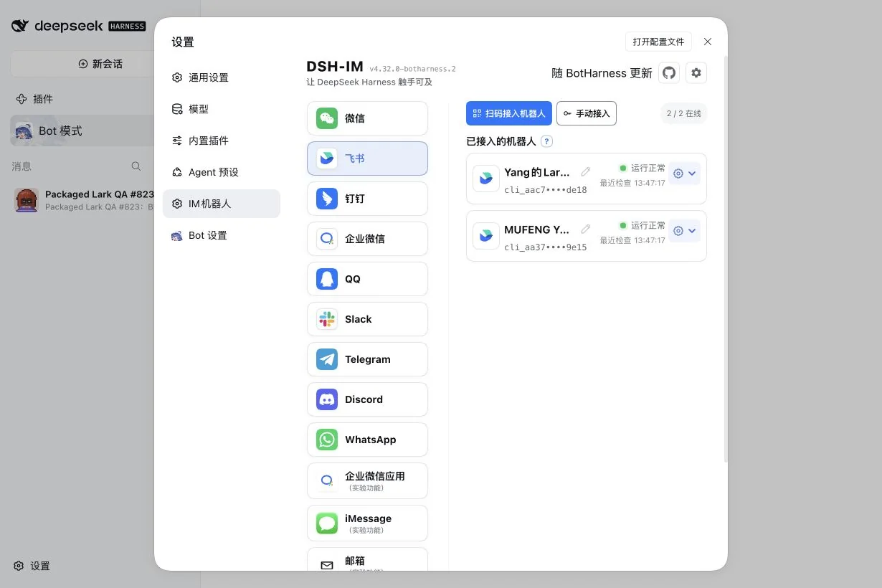Open Bot 模式 in main sidebar
Screen dimensions: 882x588
tap(82, 131)
